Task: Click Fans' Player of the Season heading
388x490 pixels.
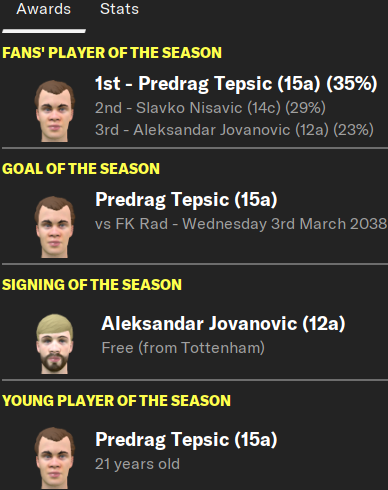Action: [112, 53]
